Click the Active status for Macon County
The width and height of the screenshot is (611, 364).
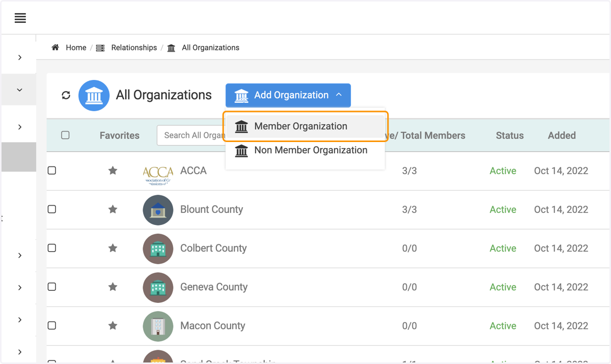(x=503, y=325)
